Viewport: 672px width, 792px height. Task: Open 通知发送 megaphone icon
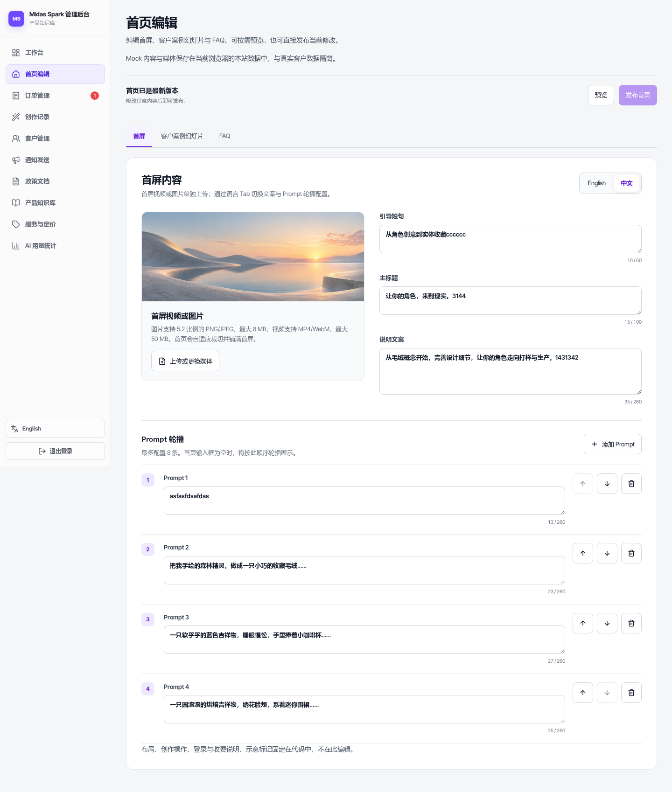pos(16,160)
